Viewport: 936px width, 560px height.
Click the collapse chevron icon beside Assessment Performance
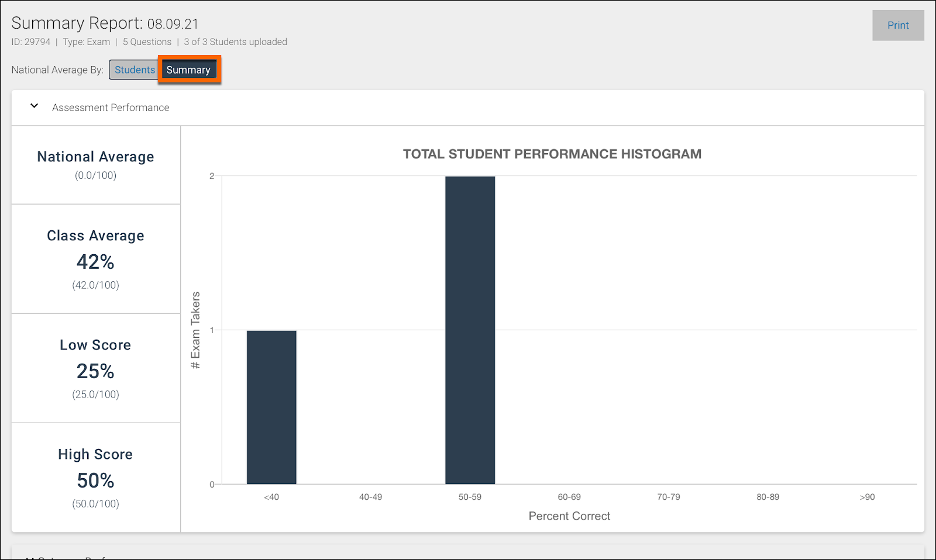33,106
